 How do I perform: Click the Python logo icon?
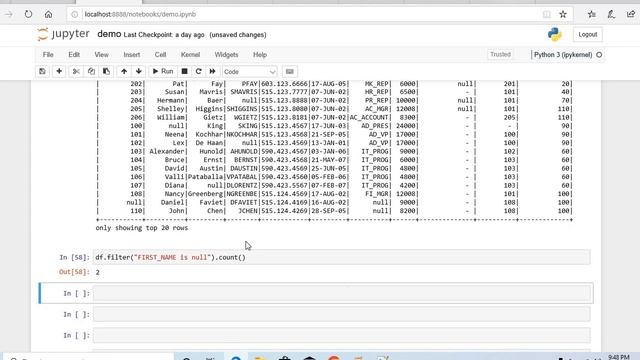click(x=554, y=34)
